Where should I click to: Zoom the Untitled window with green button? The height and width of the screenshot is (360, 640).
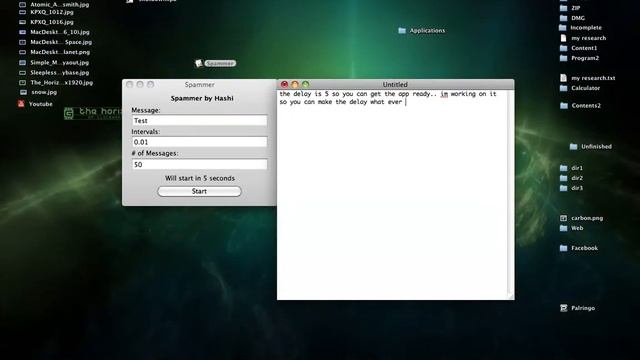click(x=305, y=84)
